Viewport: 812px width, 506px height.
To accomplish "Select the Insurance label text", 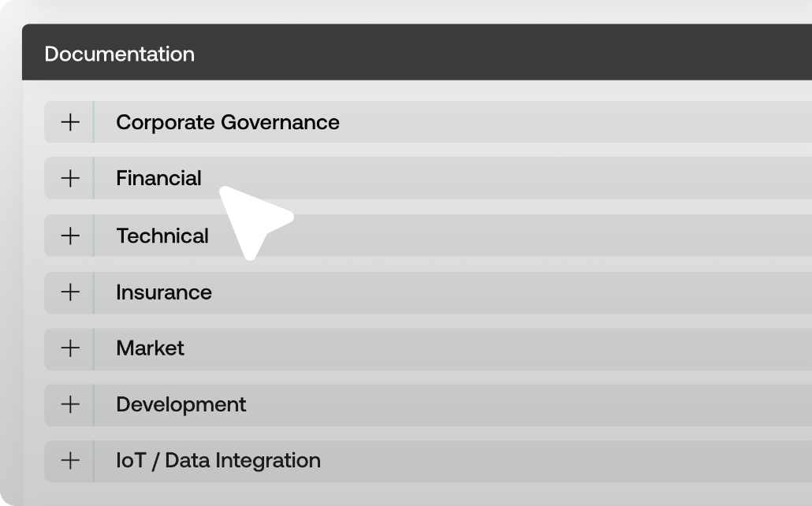I will pyautogui.click(x=164, y=292).
